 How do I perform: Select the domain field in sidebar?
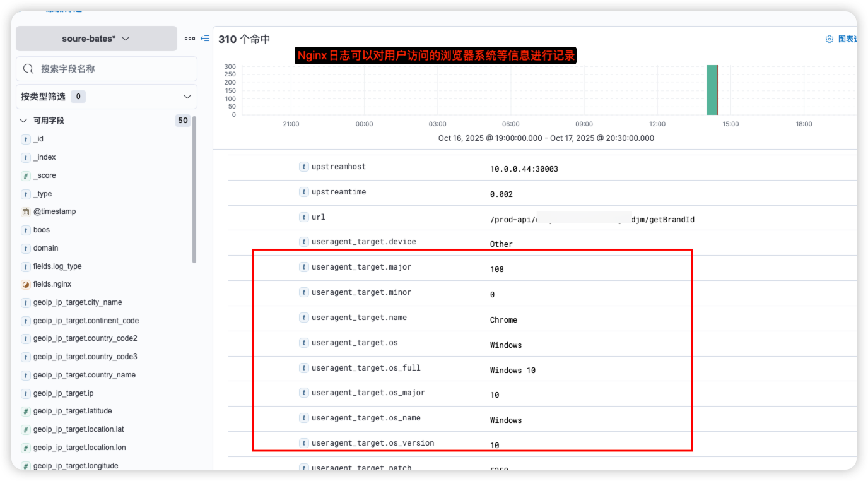tap(45, 248)
